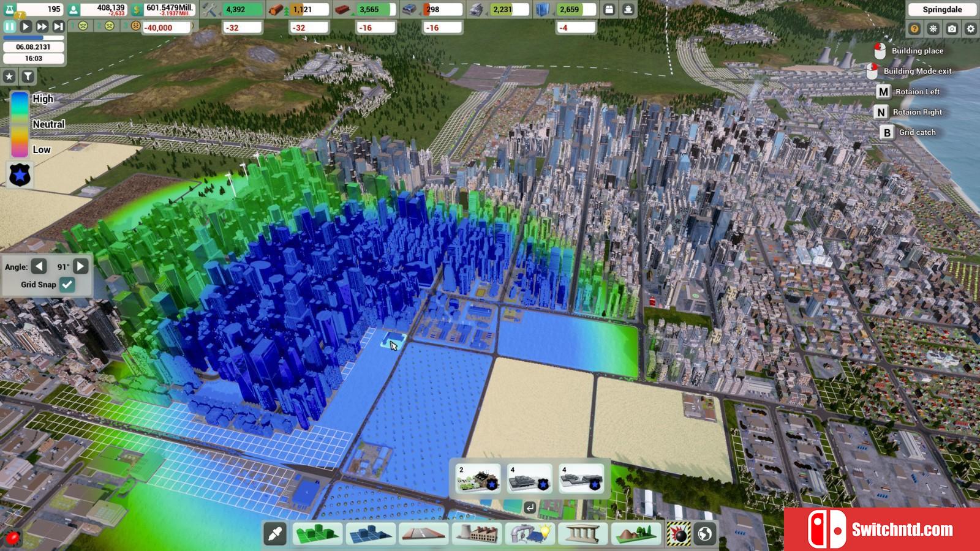The width and height of the screenshot is (980, 551).
Task: Click the return arrow below building list
Action: point(530,508)
